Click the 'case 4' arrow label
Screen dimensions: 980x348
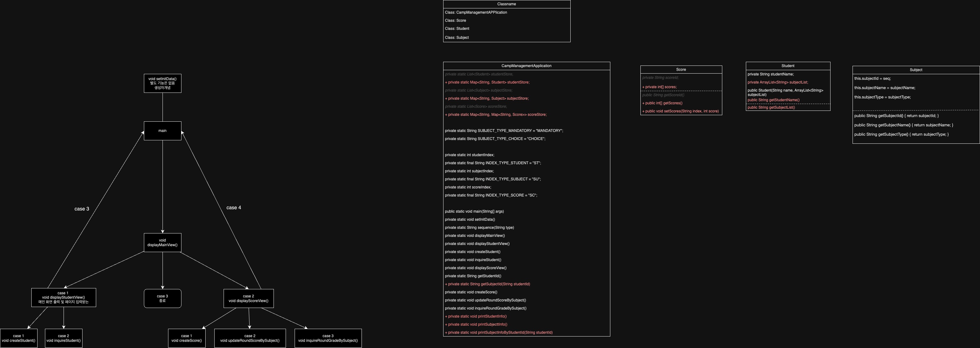[x=234, y=207]
